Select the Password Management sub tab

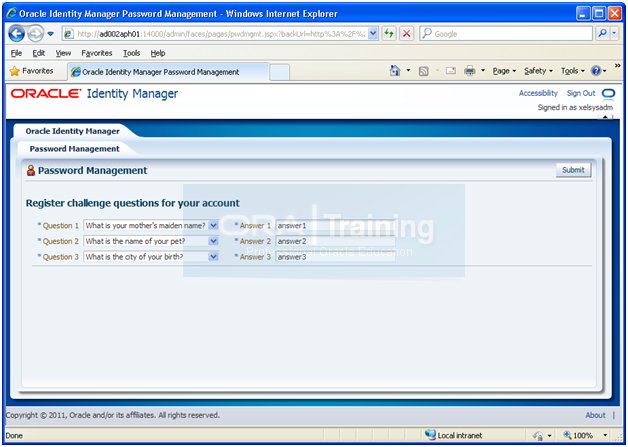coord(74,149)
